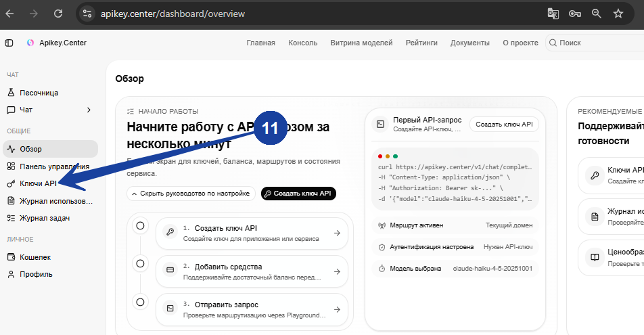Viewport: 644px width, 335px height.
Task: Click the Обзор activity icon
Action: point(11,149)
